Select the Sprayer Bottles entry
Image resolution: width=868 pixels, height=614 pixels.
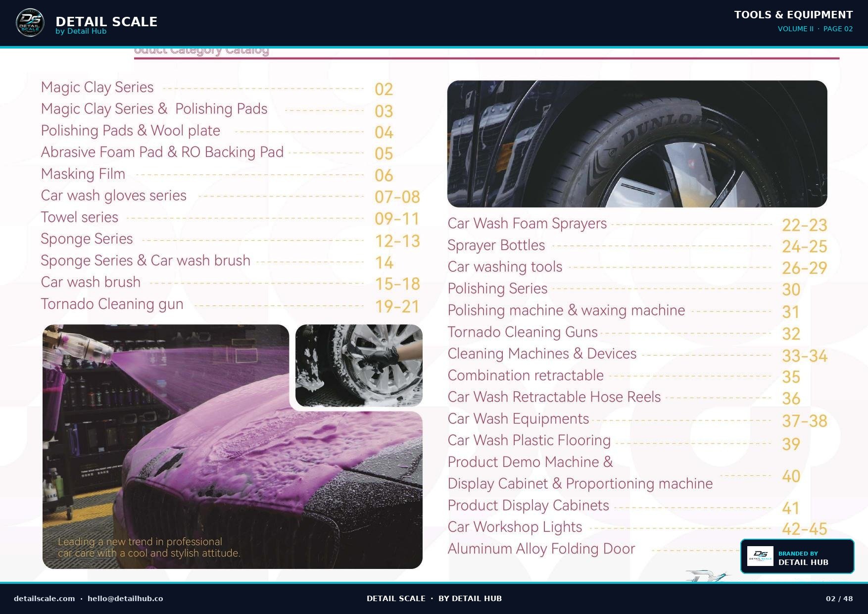[496, 245]
